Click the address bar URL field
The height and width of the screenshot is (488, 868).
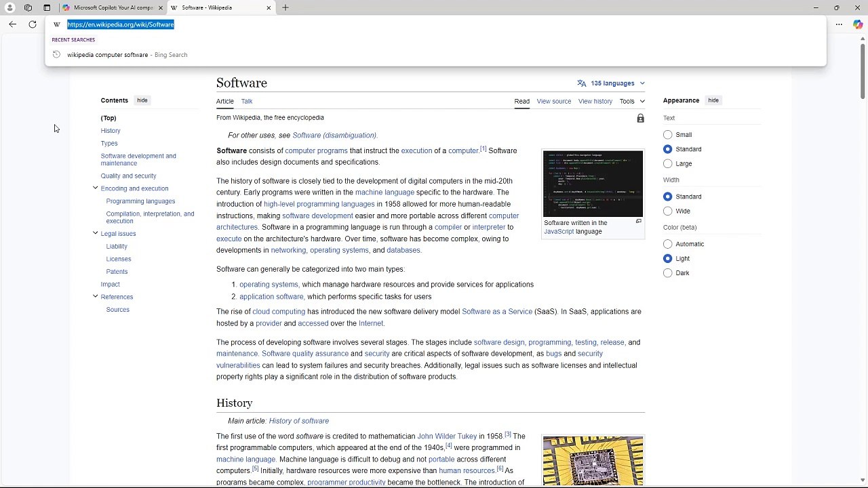pyautogui.click(x=434, y=24)
